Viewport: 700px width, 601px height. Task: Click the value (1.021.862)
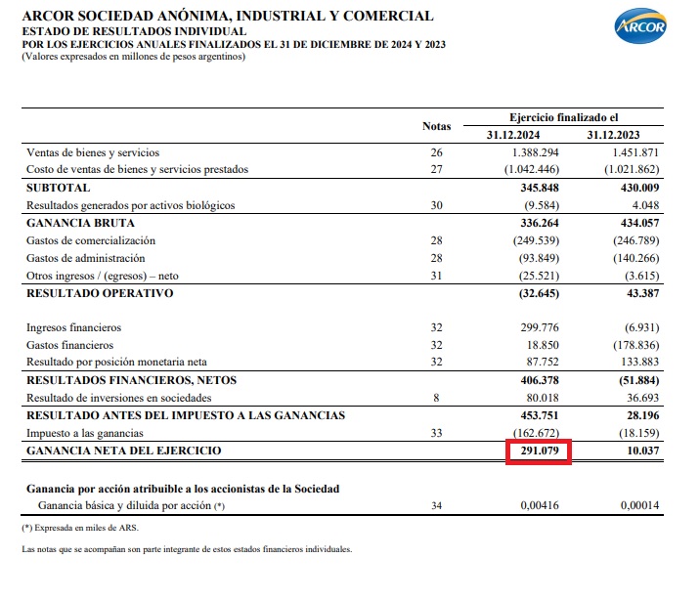click(632, 169)
